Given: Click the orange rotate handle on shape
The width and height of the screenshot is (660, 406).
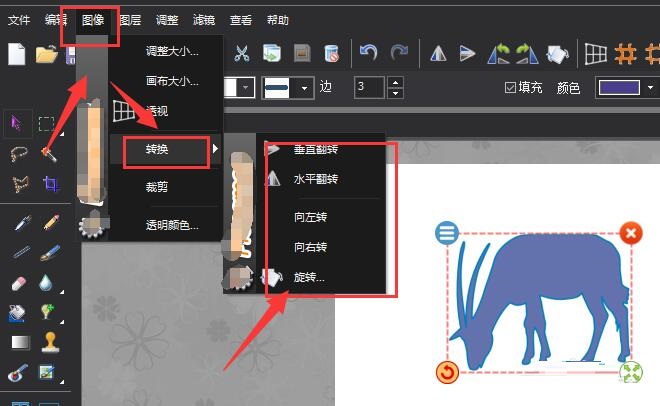Looking at the screenshot, I should coord(447,373).
